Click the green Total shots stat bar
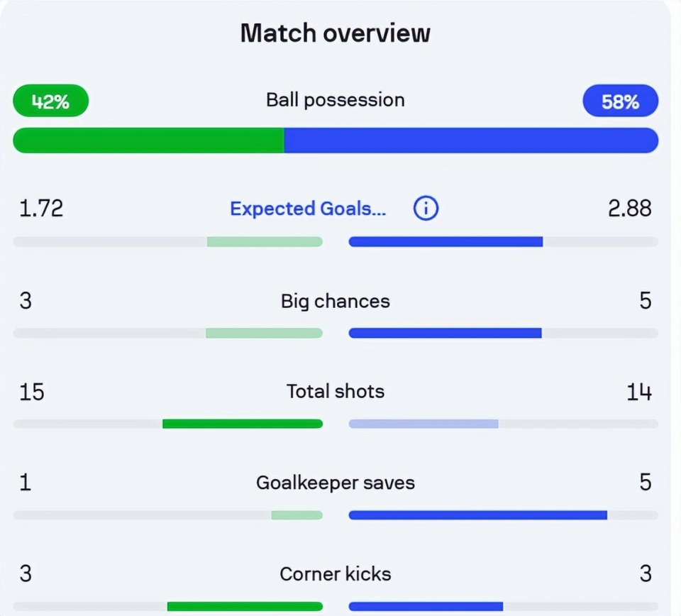This screenshot has height=616, width=681. [x=243, y=424]
